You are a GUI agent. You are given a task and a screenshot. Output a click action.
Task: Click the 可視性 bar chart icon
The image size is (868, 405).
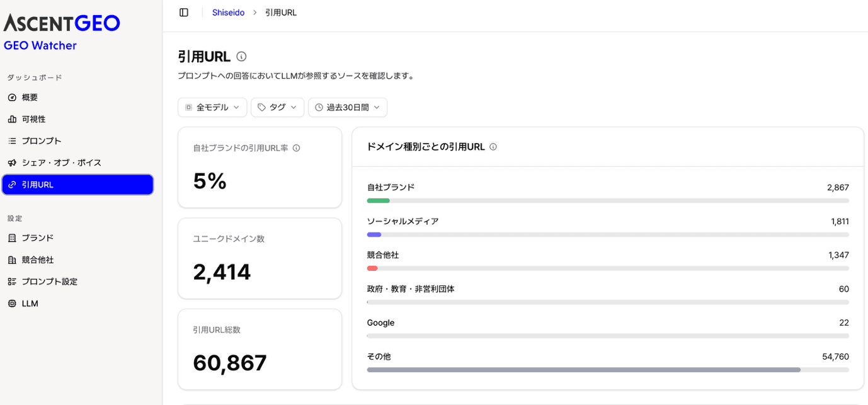coord(12,119)
